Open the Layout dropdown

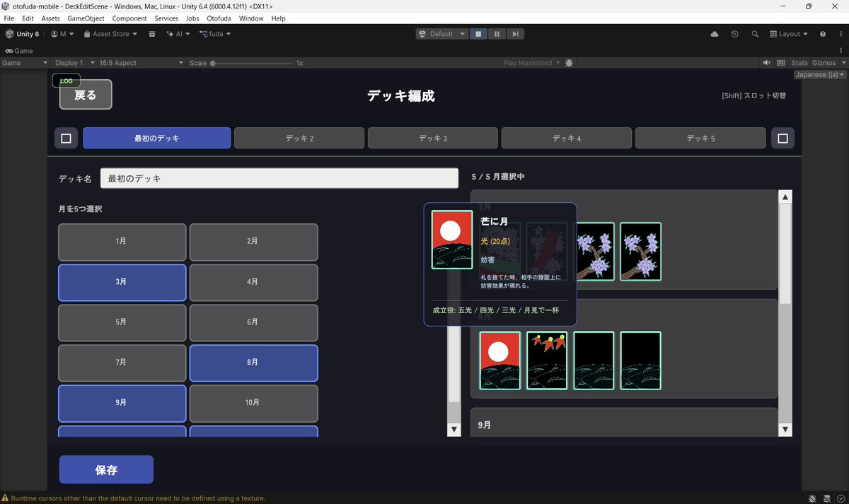pos(789,34)
